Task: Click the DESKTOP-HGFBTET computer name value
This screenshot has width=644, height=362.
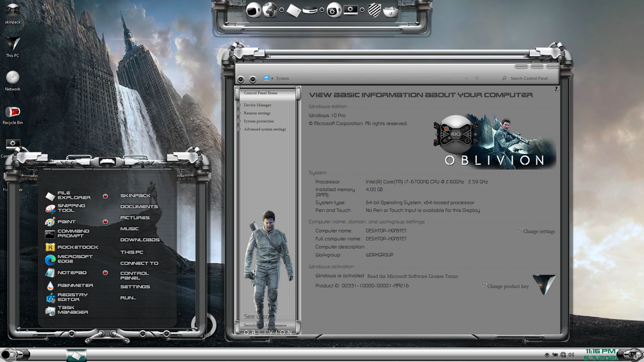Action: [386, 231]
